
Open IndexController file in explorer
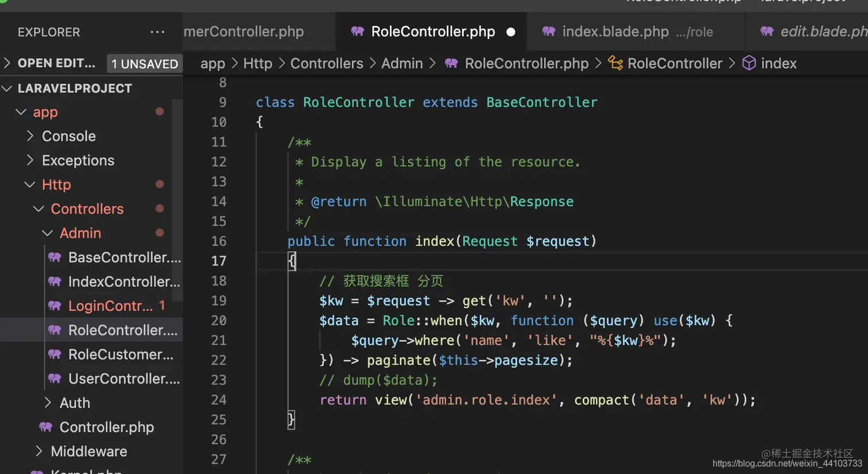91,282
